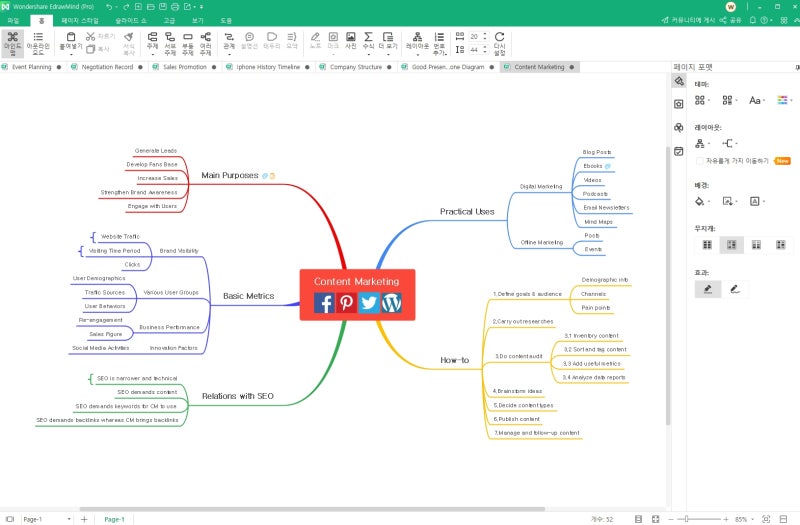Switch to the Event Planning document tab
This screenshot has width=800, height=525.
point(32,67)
